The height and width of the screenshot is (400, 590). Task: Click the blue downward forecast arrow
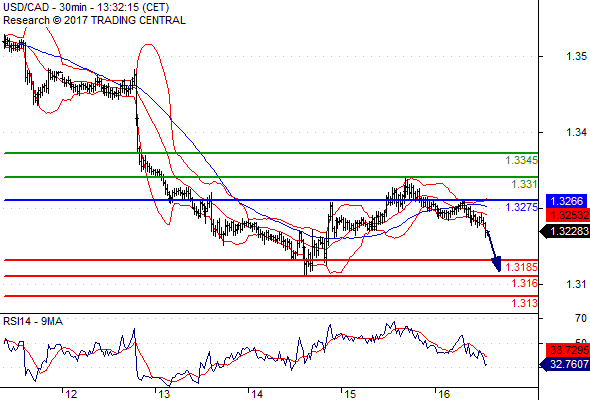pyautogui.click(x=494, y=251)
